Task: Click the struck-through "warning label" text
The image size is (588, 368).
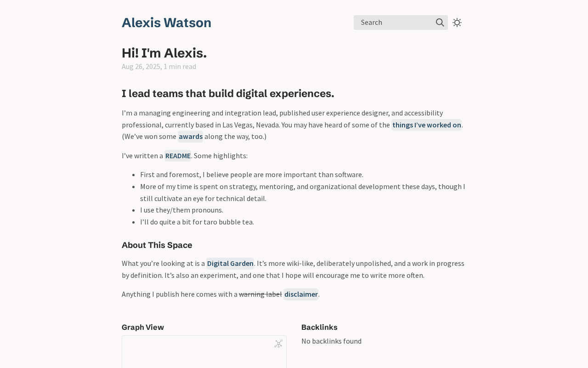Action: [x=260, y=294]
